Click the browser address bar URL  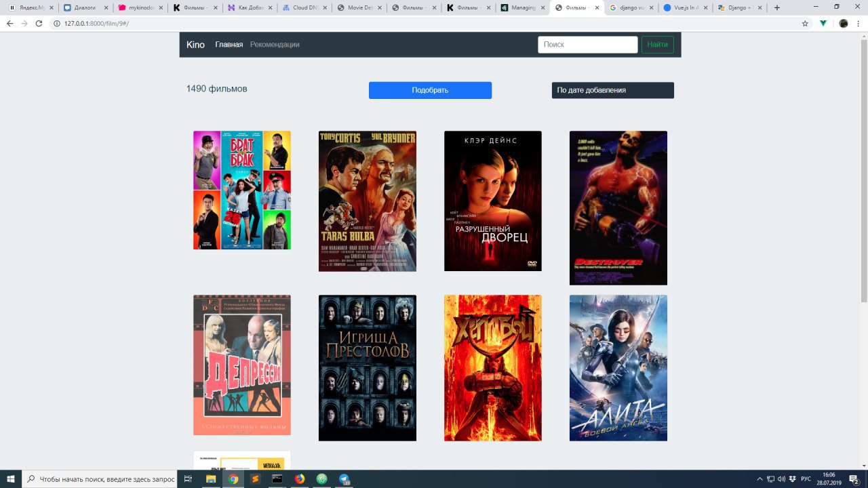pos(96,23)
